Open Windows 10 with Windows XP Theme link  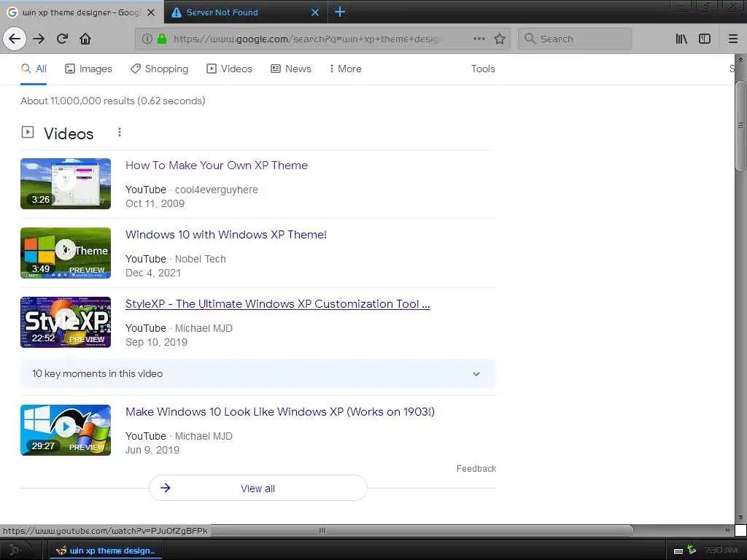coord(226,235)
